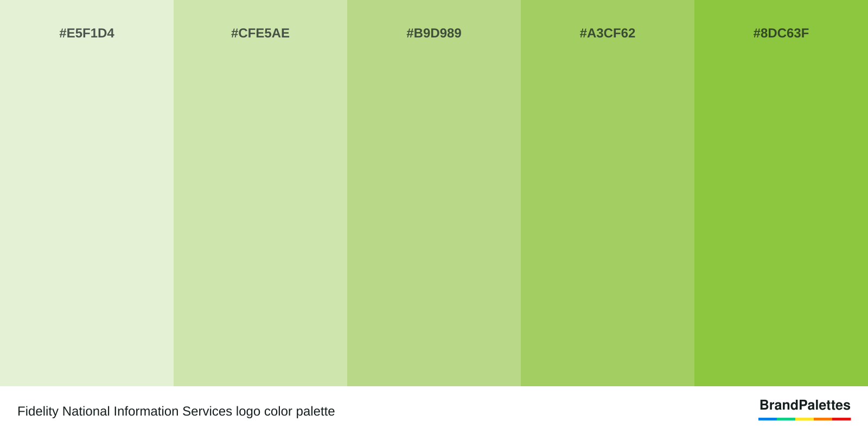The image size is (868, 434).
Task: Click the #B9D989 hex code label
Action: click(434, 33)
